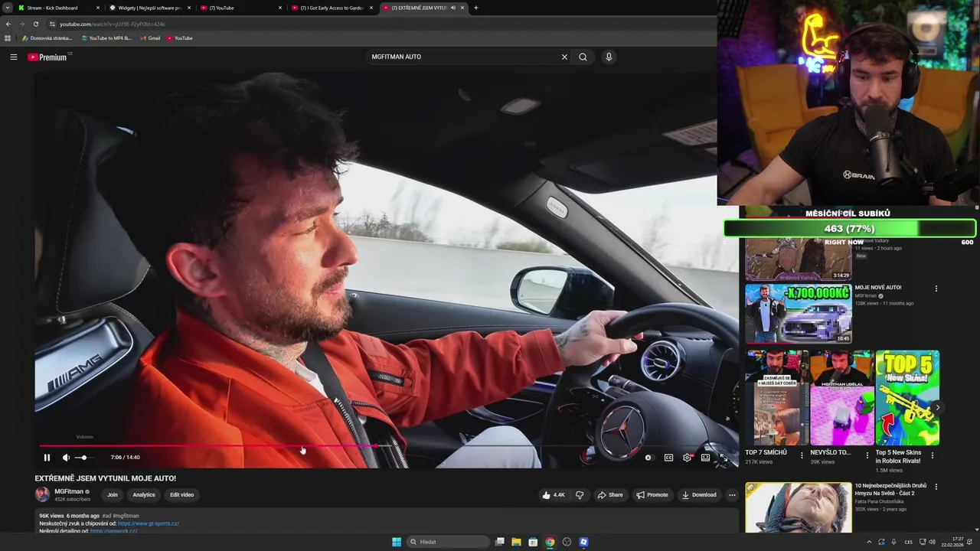Screen dimensions: 980x551
Task: Open options for MOJE NOVÉ AUTO! video
Action: [x=936, y=289]
